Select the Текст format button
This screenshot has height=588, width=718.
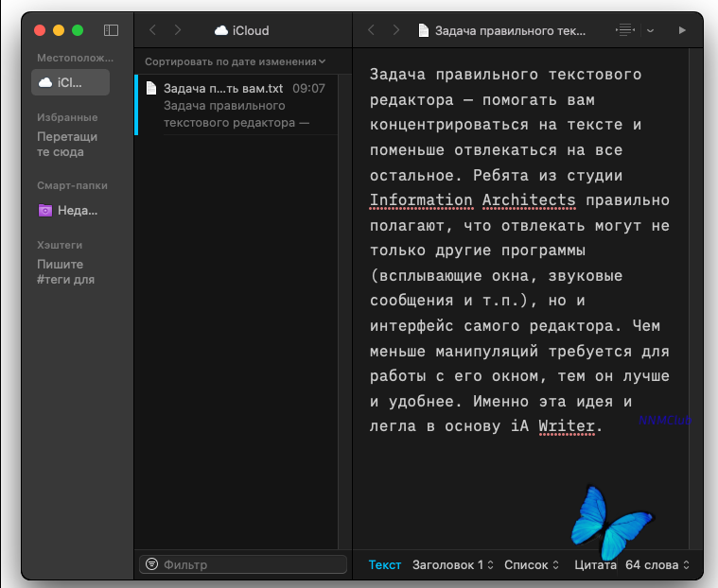pyautogui.click(x=385, y=565)
